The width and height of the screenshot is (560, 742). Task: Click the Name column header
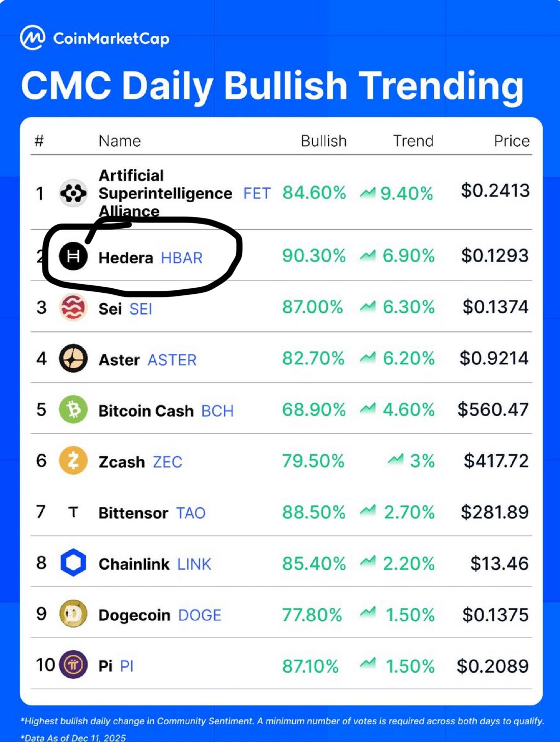coord(120,141)
